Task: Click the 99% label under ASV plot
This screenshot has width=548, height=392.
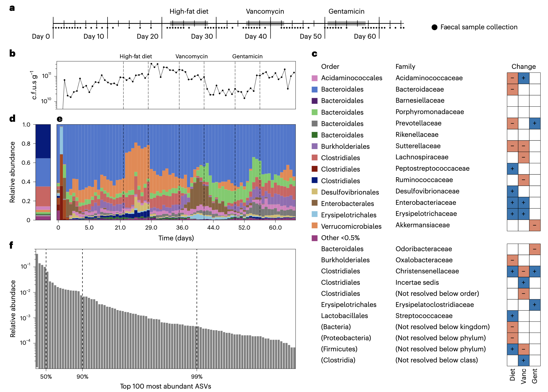Action: tap(197, 377)
